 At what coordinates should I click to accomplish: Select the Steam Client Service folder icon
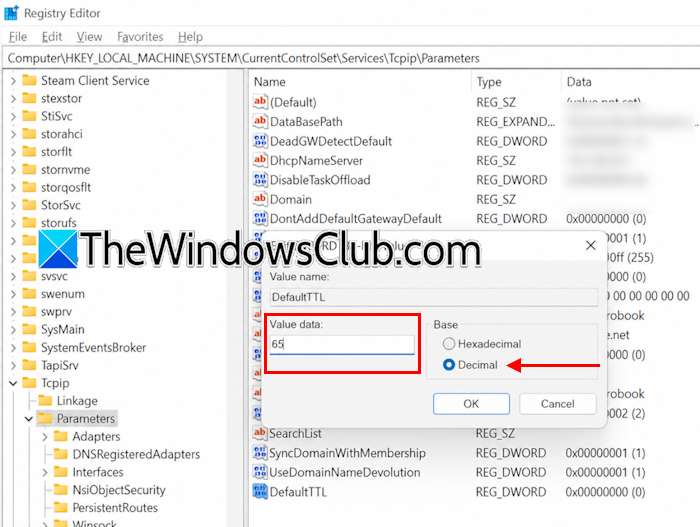pyautogui.click(x=29, y=80)
